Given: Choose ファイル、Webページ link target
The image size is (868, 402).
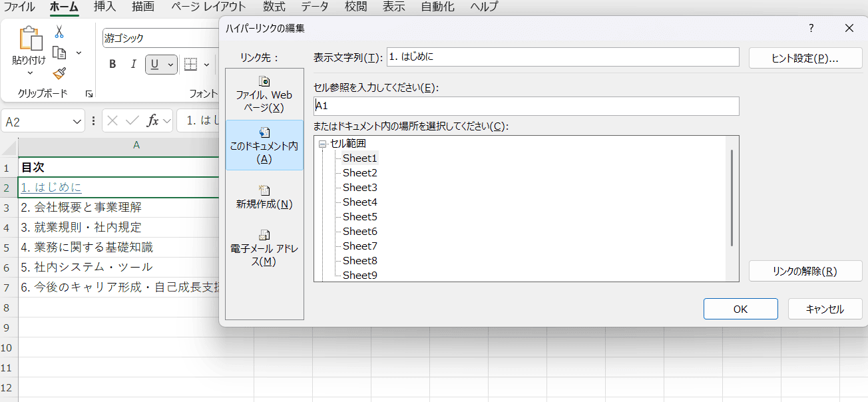Looking at the screenshot, I should pos(264,94).
